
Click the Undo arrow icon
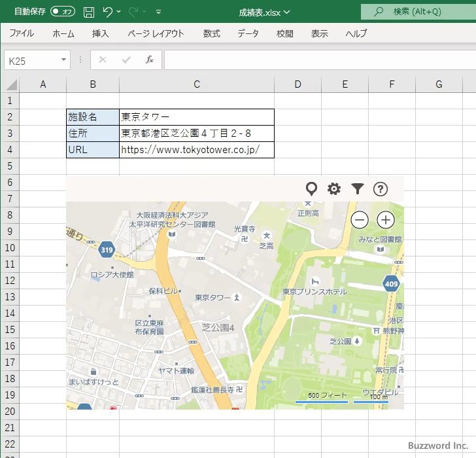pos(107,12)
